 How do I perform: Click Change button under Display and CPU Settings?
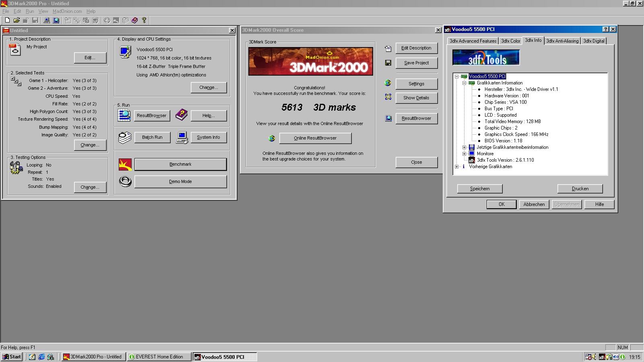pos(208,87)
